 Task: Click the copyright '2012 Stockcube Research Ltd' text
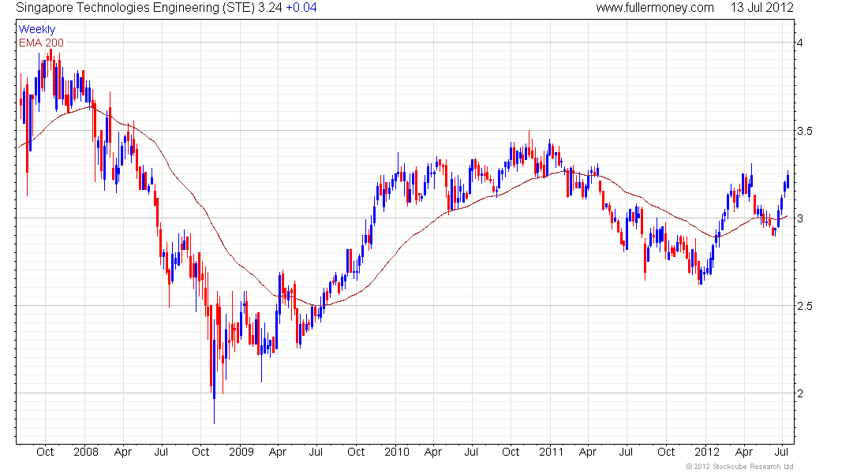(x=740, y=467)
